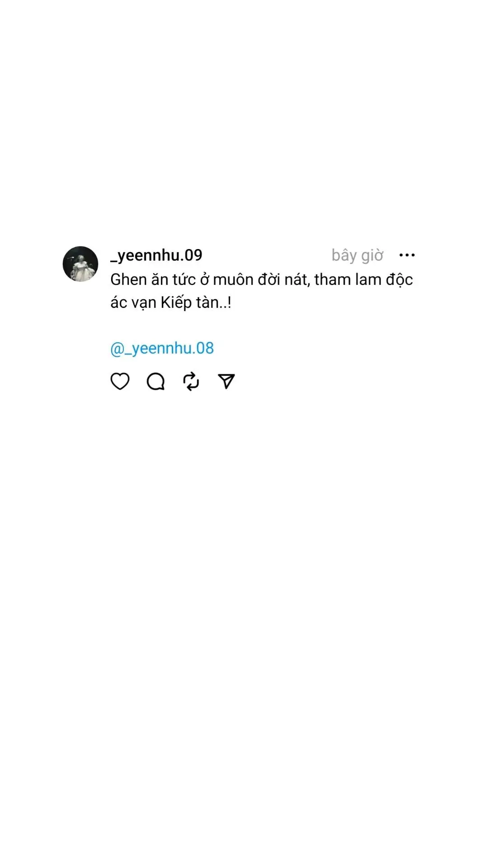Visit the tagged account _yeennhu.08

point(162,349)
